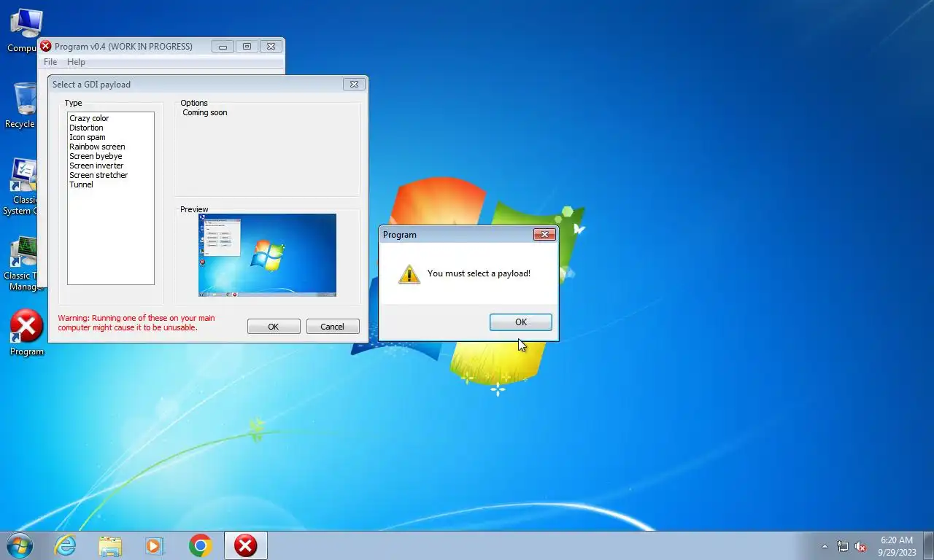Screen dimensions: 934x560
Task: Open File Explorer from the taskbar
Action: (110, 545)
